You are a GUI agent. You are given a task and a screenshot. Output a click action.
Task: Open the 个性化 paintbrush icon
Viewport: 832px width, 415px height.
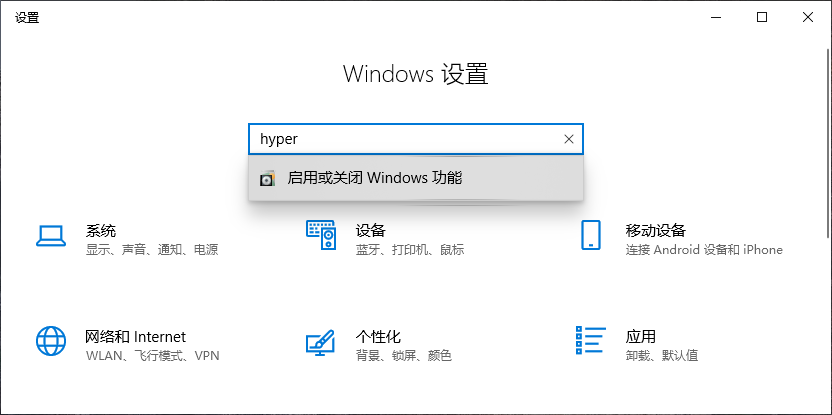point(320,343)
